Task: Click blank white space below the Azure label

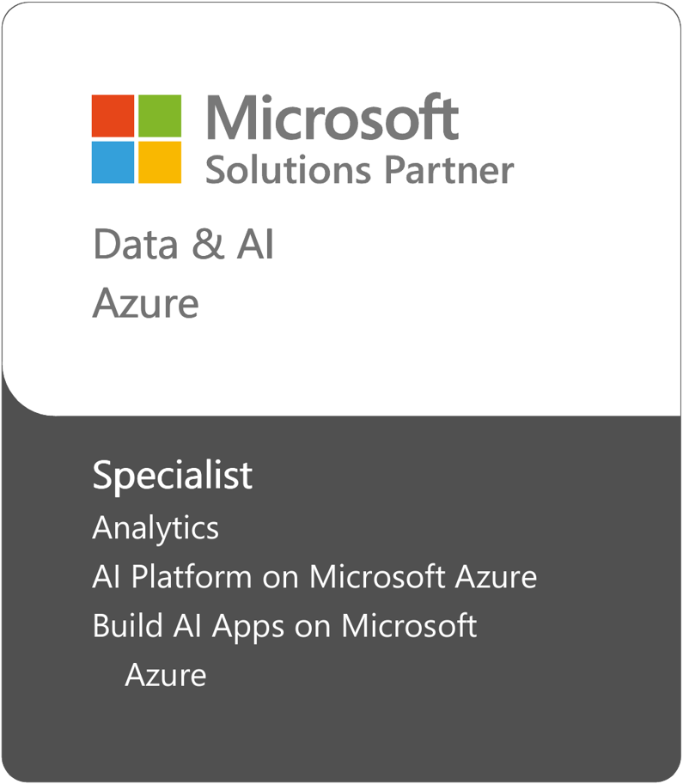Action: click(x=344, y=365)
